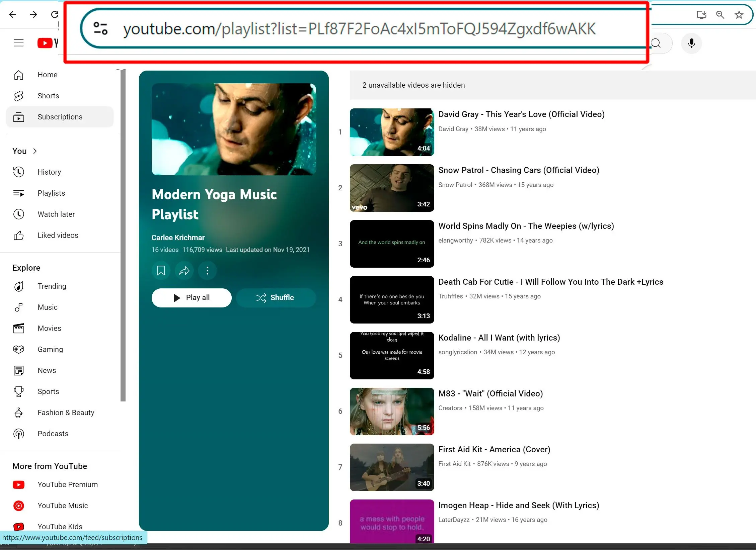Viewport: 756px width, 550px height.
Task: Open Playlists in the sidebar
Action: 60,193
